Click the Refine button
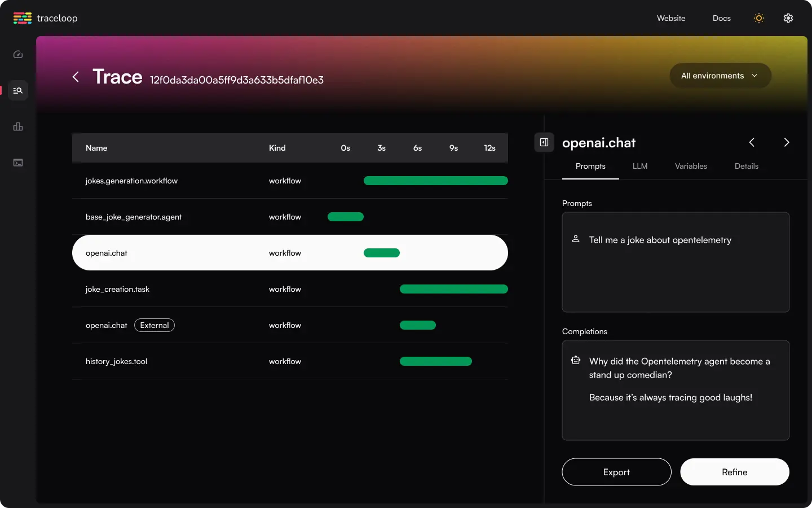Screen dimensions: 812x508 734,472
